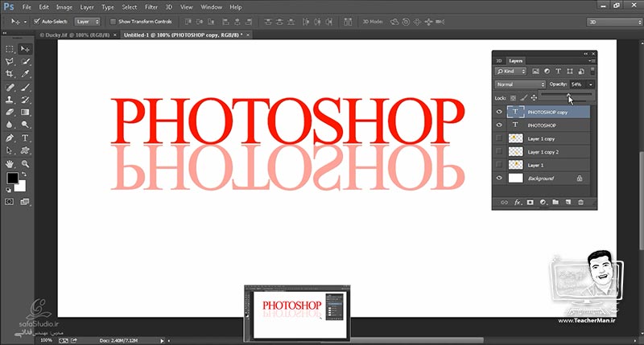The width and height of the screenshot is (644, 345).
Task: Open the Auto-Select Layer dropdown
Action: (x=87, y=22)
